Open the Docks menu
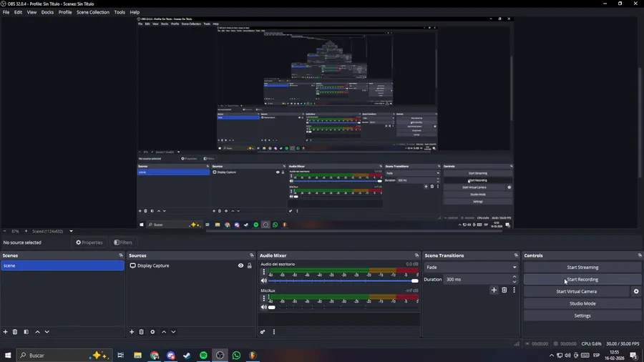The image size is (644, 362). tap(47, 12)
